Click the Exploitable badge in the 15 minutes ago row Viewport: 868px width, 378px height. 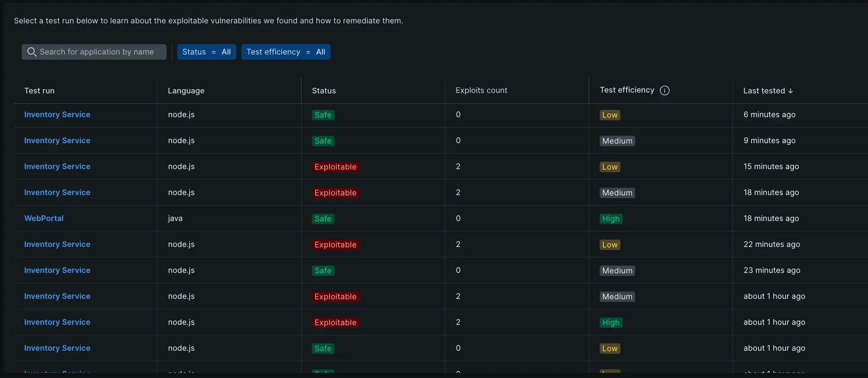click(x=335, y=167)
